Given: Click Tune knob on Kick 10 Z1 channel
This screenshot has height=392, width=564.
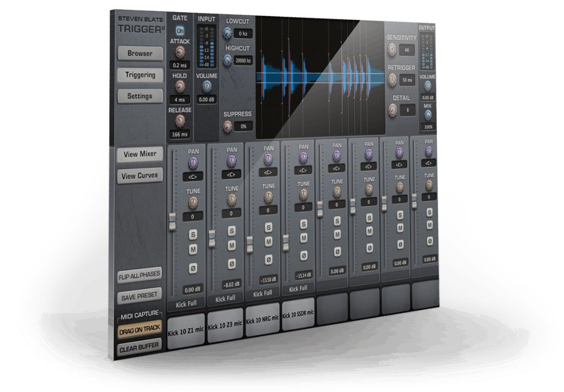Looking at the screenshot, I should coord(193,203).
